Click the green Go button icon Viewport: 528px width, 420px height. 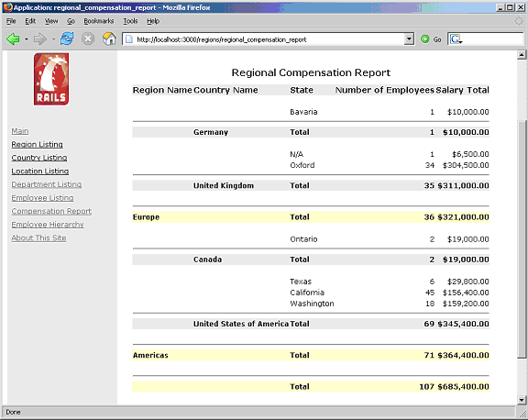coord(425,39)
